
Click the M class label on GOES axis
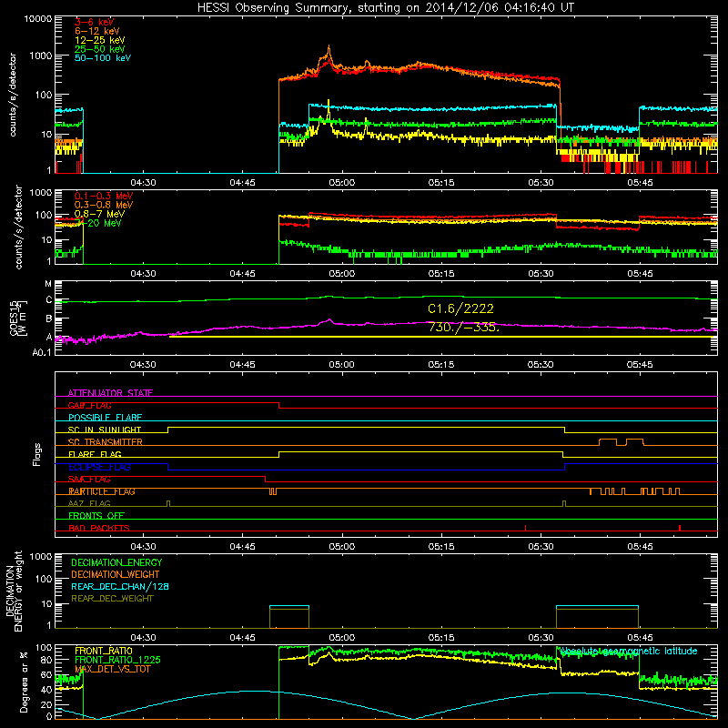click(x=48, y=283)
